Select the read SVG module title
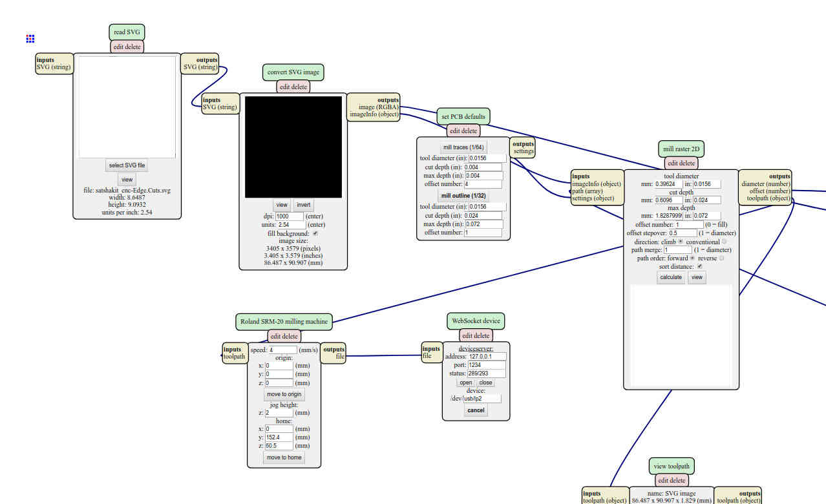This screenshot has width=826, height=504. point(127,32)
